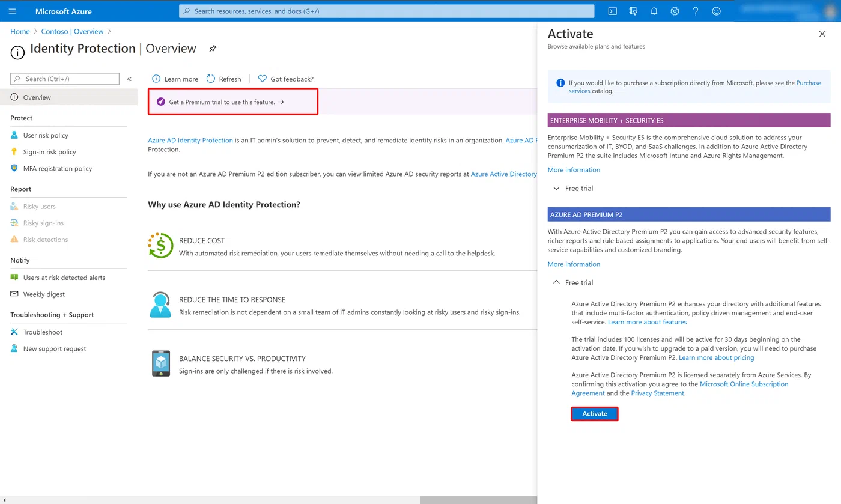Click the User risk policy icon

point(14,135)
